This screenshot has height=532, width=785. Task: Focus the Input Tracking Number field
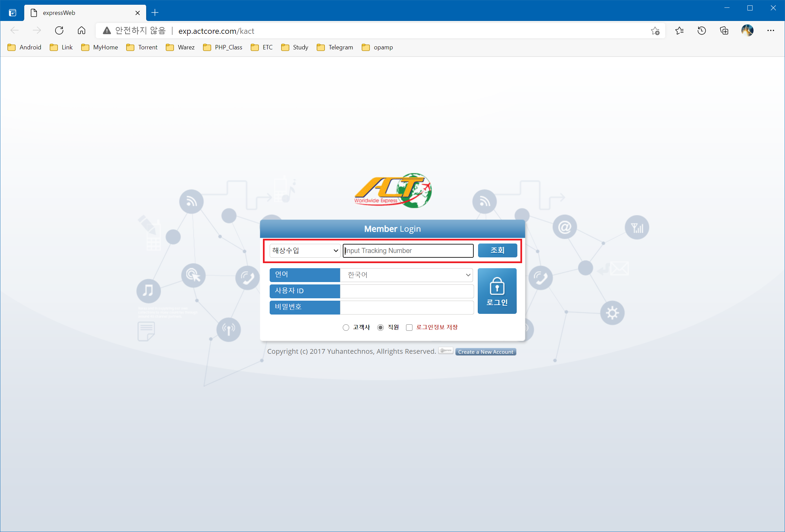click(x=408, y=251)
